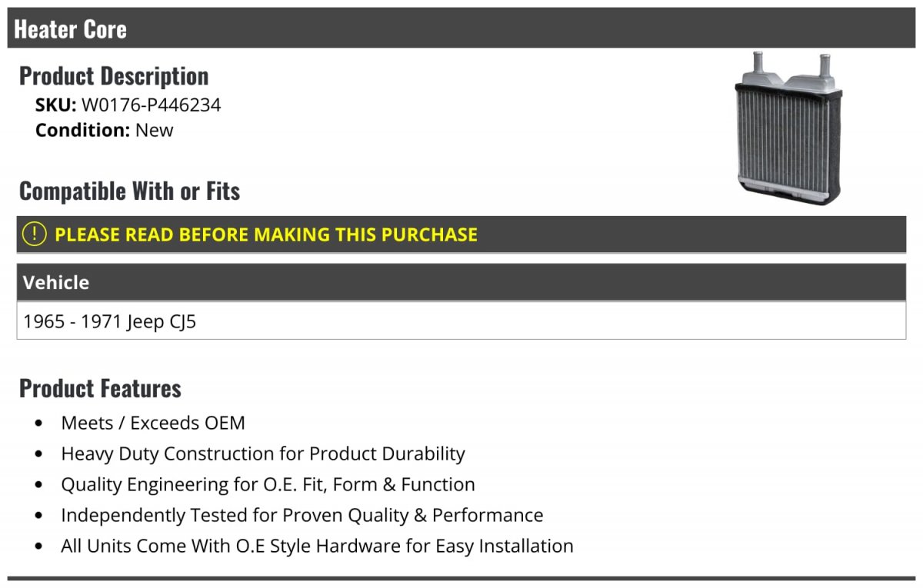Screen dimensions: 923x588
Task: Select the Independently Tested feature line
Action: coord(302,515)
